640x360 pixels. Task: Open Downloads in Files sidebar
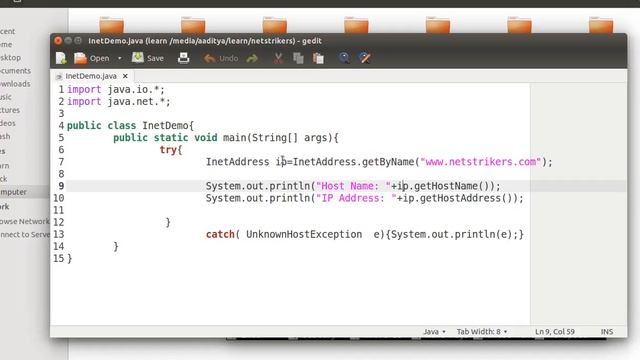point(15,84)
